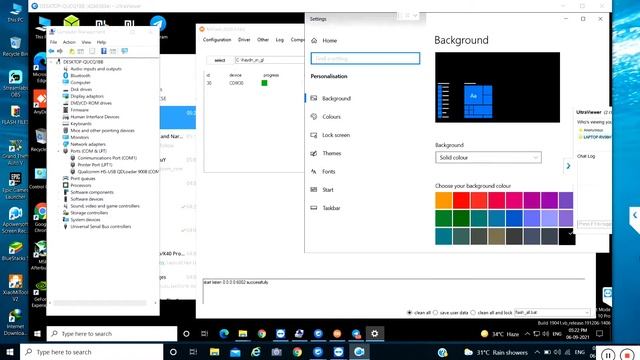Click the Mail icon on the local taskbar
The height and width of the screenshot is (360, 640).
pyautogui.click(x=235, y=352)
